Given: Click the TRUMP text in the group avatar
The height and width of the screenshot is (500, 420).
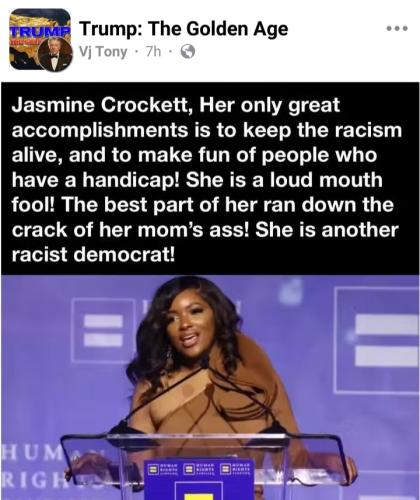Looking at the screenshot, I should 40,31.
